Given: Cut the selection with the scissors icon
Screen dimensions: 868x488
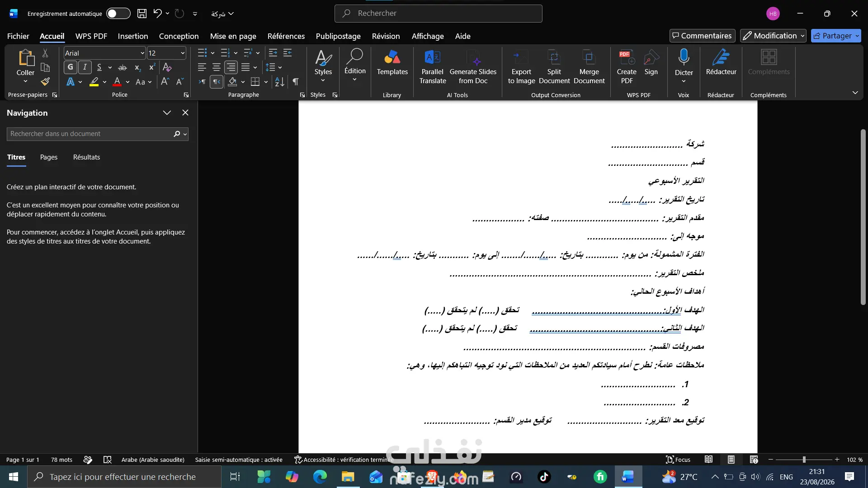Looking at the screenshot, I should [x=45, y=53].
